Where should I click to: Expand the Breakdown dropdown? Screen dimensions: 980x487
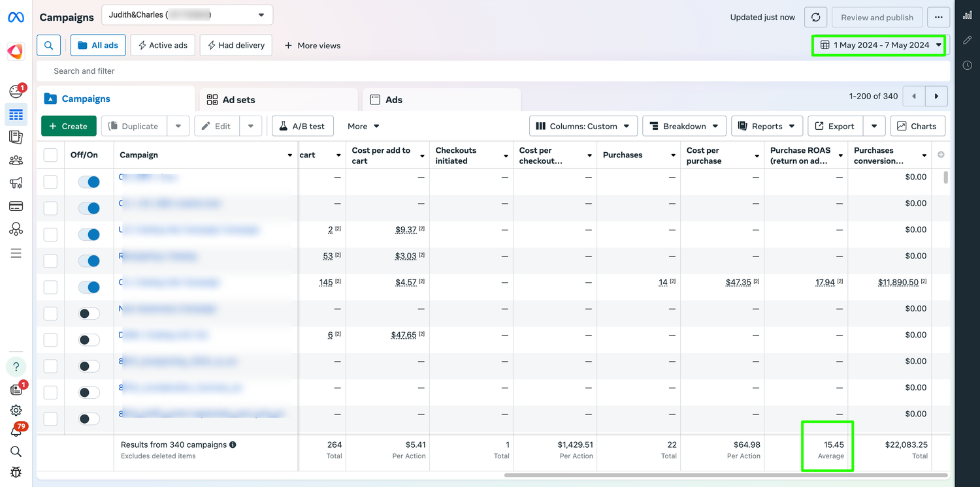pos(684,126)
